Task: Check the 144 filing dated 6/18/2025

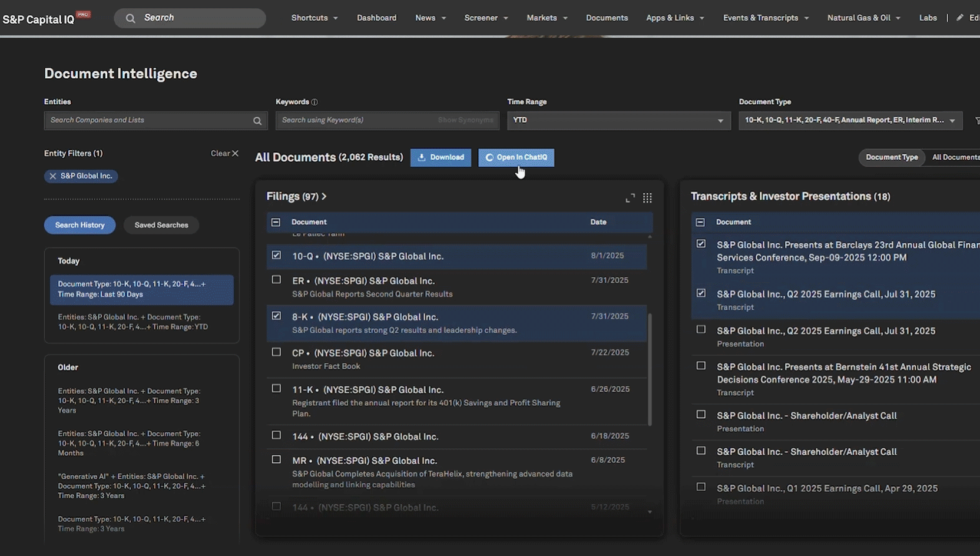Action: (276, 435)
